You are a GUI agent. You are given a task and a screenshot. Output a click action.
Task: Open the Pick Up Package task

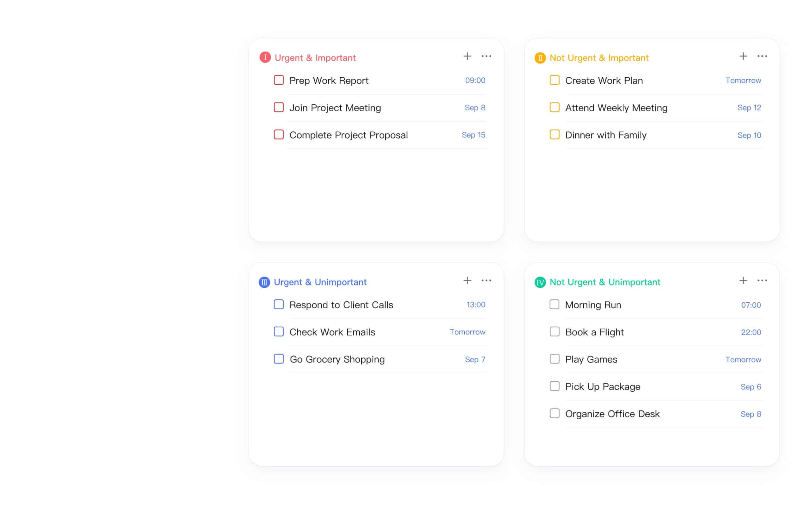[603, 387]
